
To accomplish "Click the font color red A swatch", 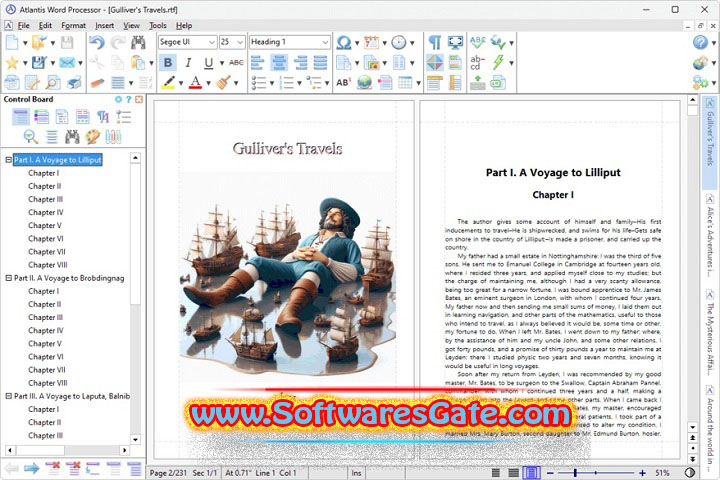I will click(195, 83).
